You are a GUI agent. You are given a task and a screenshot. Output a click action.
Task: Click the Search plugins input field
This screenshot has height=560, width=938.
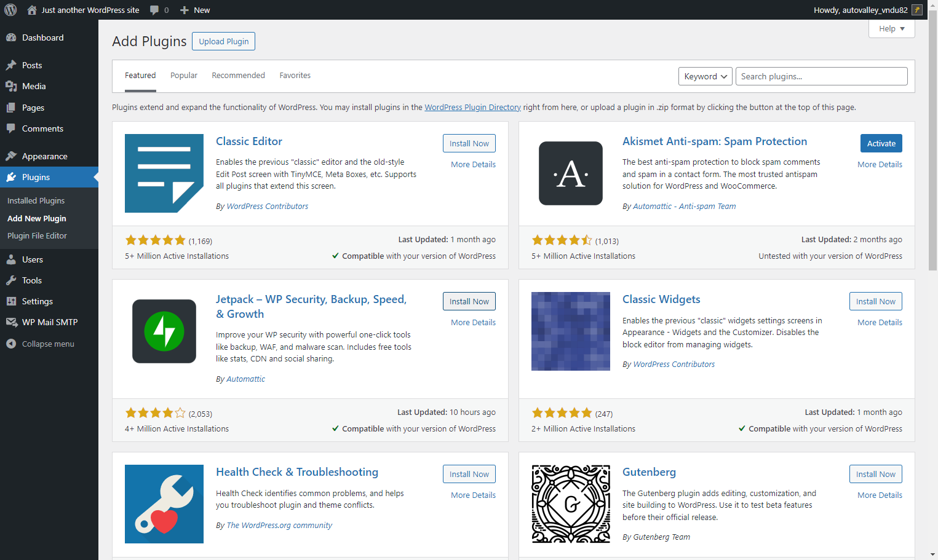tap(821, 76)
